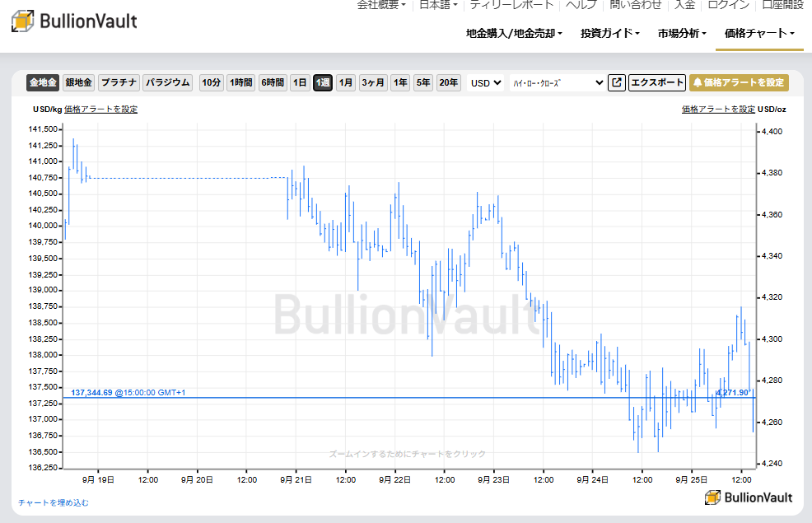The width and height of the screenshot is (812, 523).
Task: Select 銀地金 (silver) metal toggle
Action: pyautogui.click(x=79, y=82)
